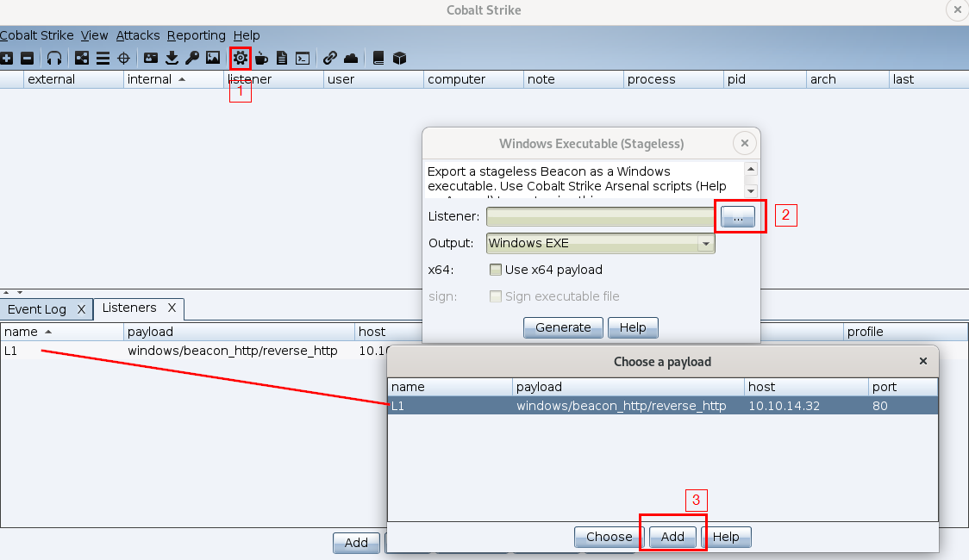The image size is (969, 560).
Task: Sort sessions by the external column
Action: click(x=73, y=79)
